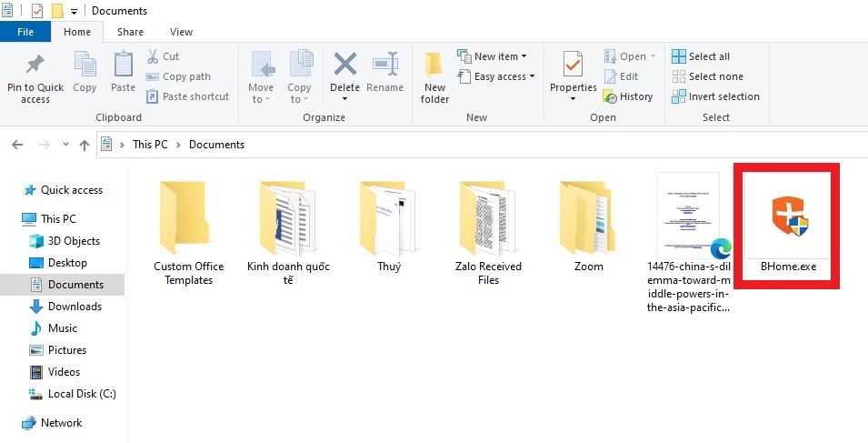This screenshot has height=443, width=868.
Task: Click Documents in the address bar
Action: pos(216,145)
